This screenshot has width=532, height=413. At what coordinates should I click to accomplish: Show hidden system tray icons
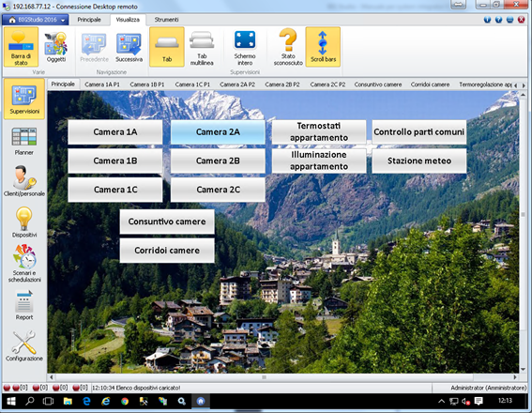tap(441, 402)
